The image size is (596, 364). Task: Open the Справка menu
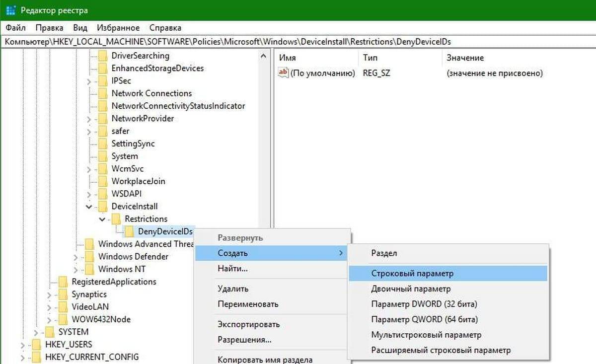(165, 28)
